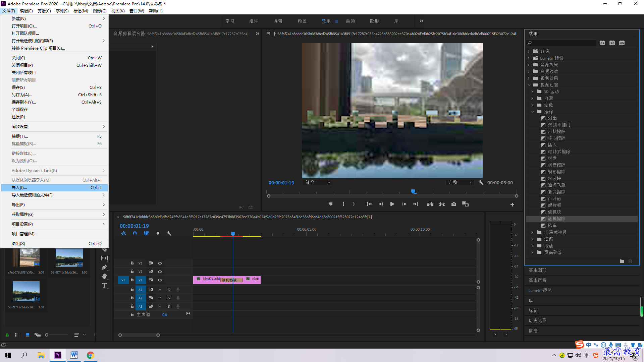Export a frame with camera icon
The height and width of the screenshot is (362, 644).
coord(454,204)
